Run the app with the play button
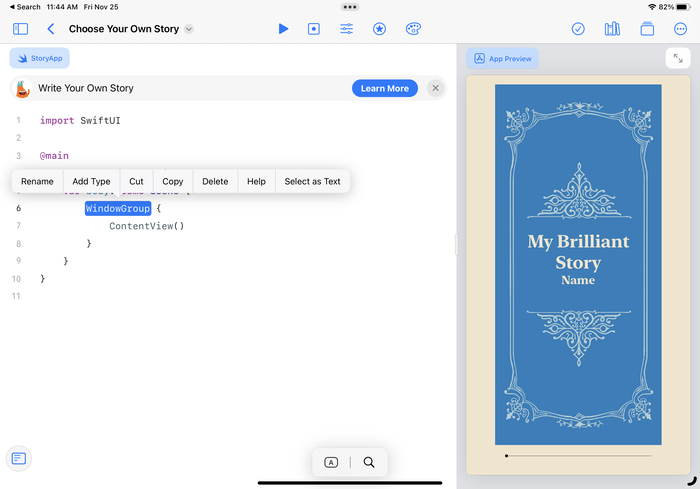This screenshot has height=489, width=700. (x=283, y=29)
